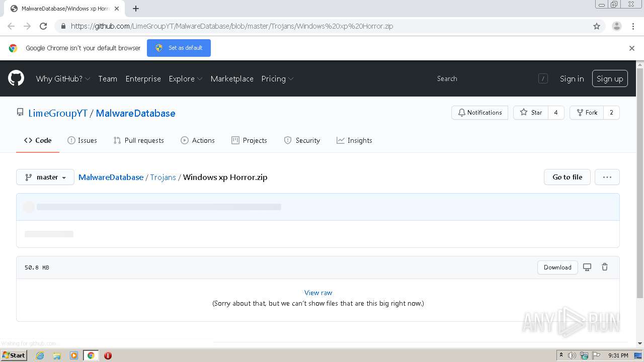Open forks count 2
Screen dimensions: 644x362
(611, 113)
